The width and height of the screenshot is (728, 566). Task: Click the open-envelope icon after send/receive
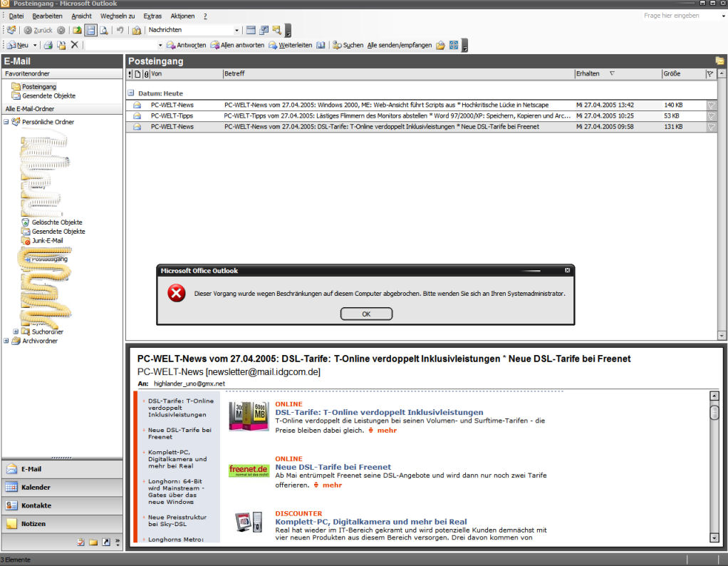[x=440, y=45]
